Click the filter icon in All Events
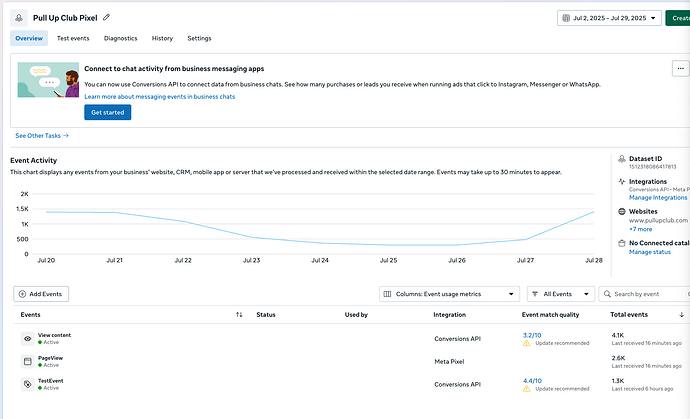Image resolution: width=690 pixels, height=419 pixels. coord(535,294)
